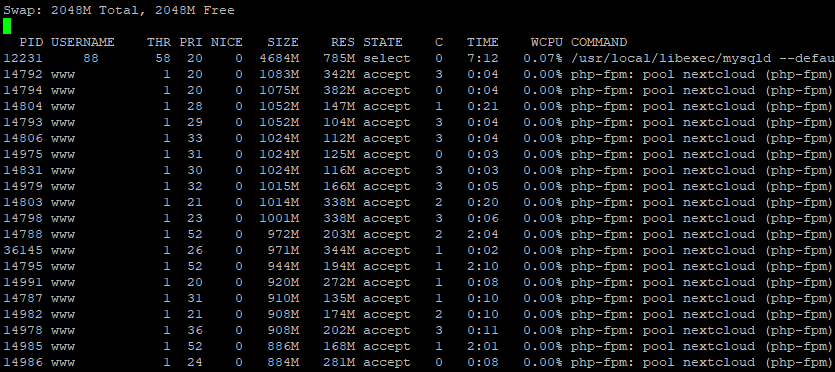This screenshot has height=372, width=835.
Task: Click the THR column header
Action: tap(159, 42)
